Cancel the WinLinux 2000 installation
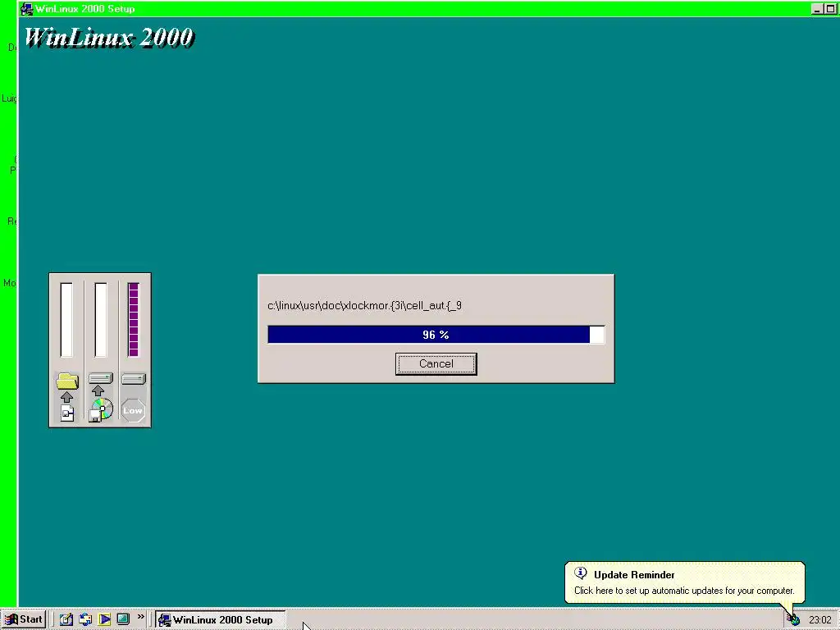 (x=436, y=363)
